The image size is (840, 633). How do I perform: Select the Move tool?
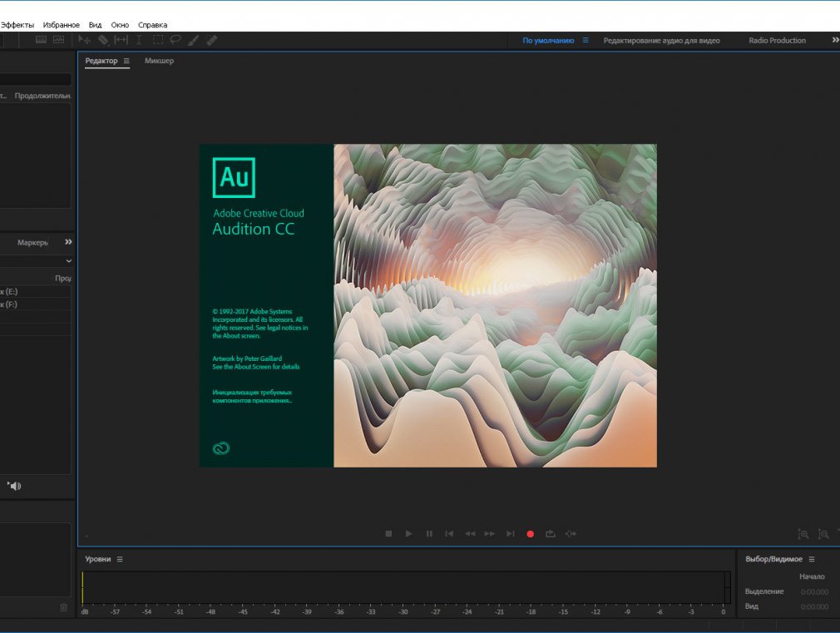[x=84, y=40]
